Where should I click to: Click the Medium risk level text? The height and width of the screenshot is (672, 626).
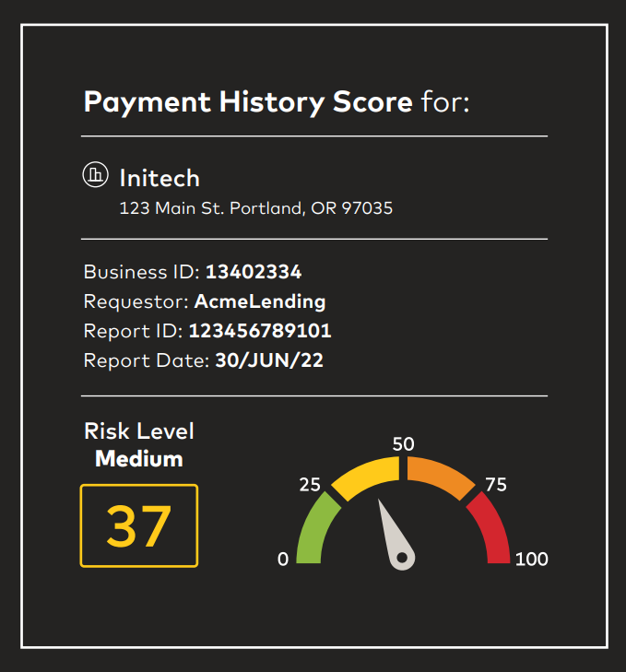click(x=139, y=458)
